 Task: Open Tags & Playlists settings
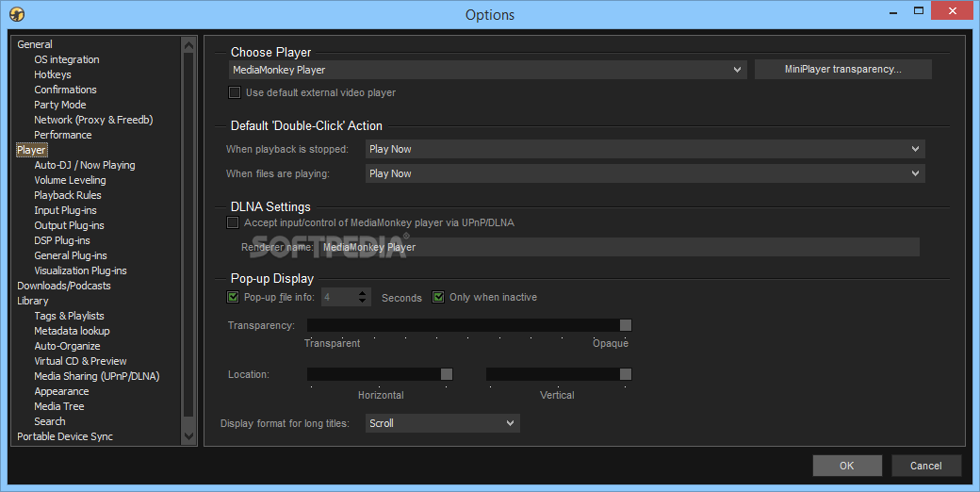[70, 316]
